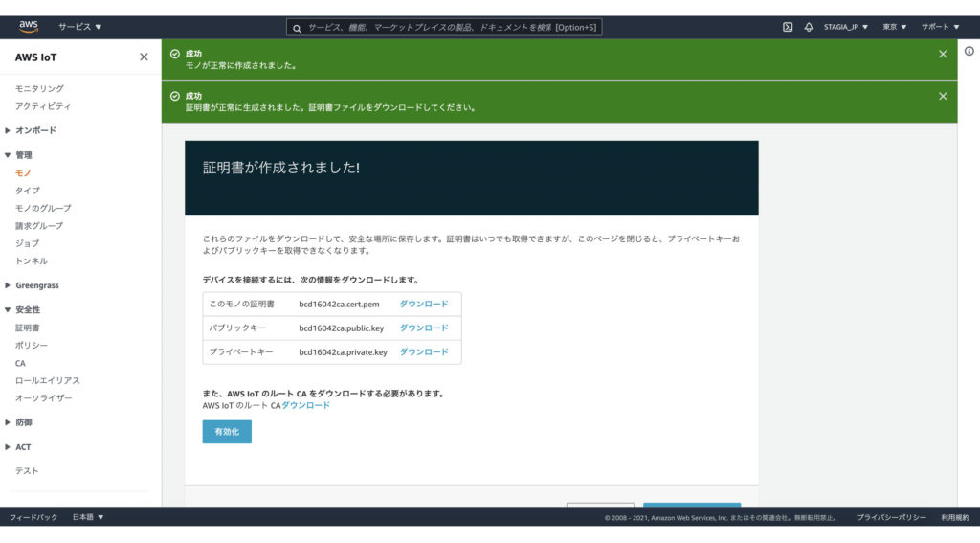980x543 pixels.
Task: Expand the Greengrass sidebar section
Action: (36, 284)
